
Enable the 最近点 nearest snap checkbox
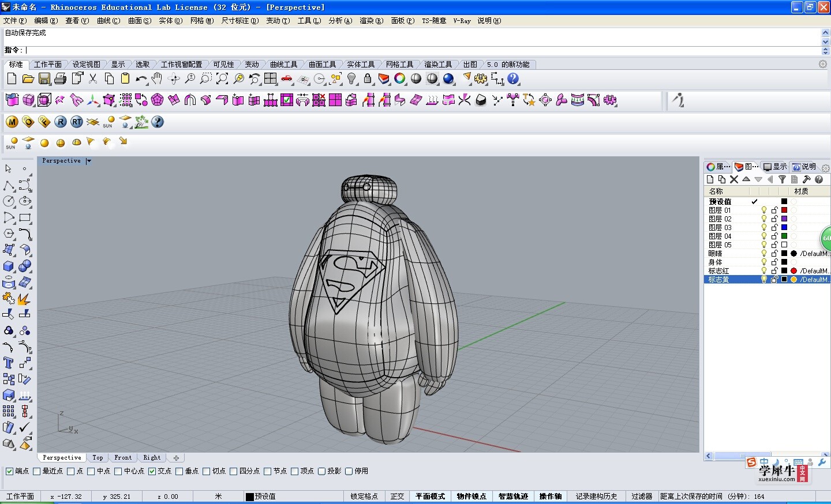click(x=37, y=471)
